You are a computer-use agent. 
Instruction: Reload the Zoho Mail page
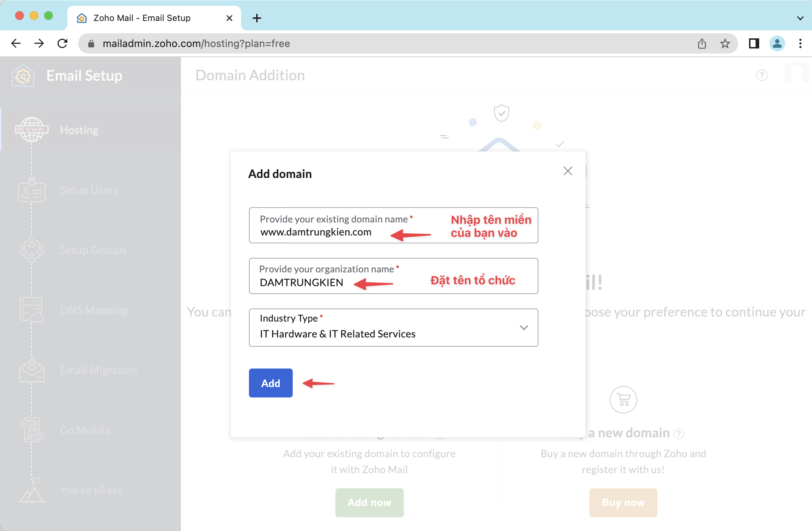63,44
